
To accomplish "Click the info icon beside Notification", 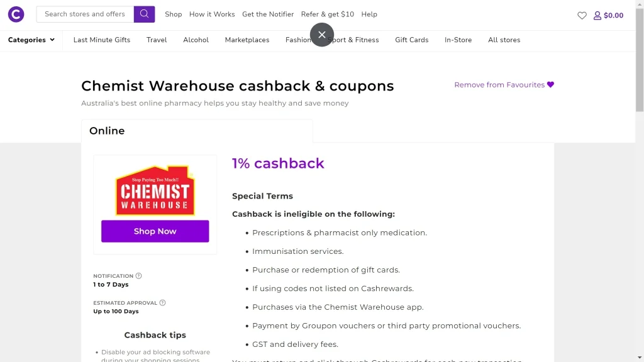I will (x=138, y=275).
